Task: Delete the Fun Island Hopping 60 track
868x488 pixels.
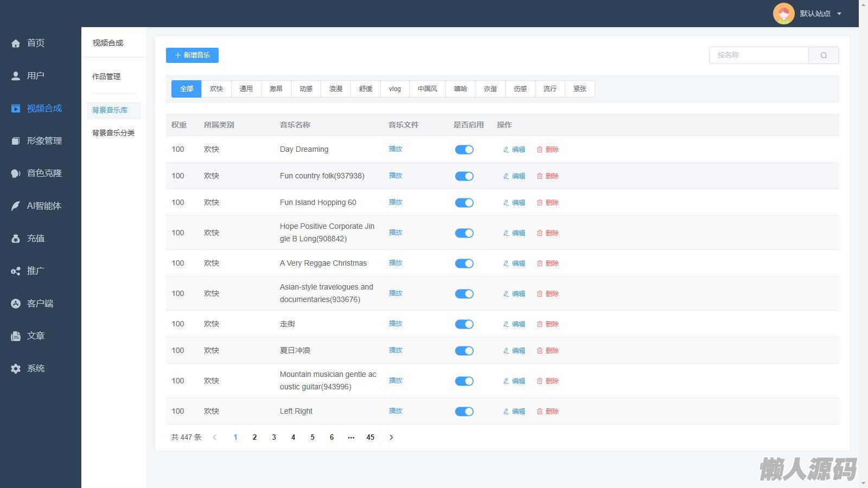Action: [547, 203]
